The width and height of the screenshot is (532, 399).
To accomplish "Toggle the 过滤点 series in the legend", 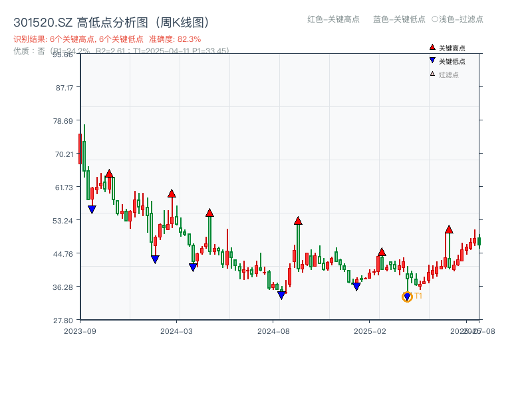I will pyautogui.click(x=448, y=73).
